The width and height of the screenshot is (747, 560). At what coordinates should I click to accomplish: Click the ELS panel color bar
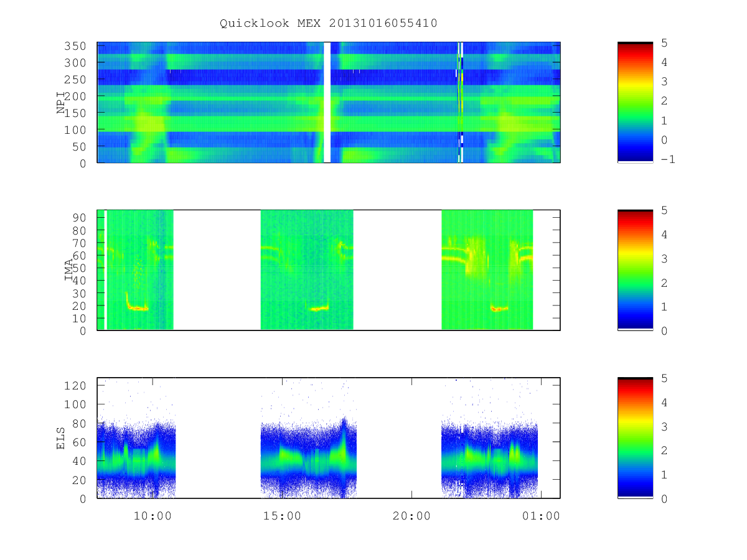635,438
